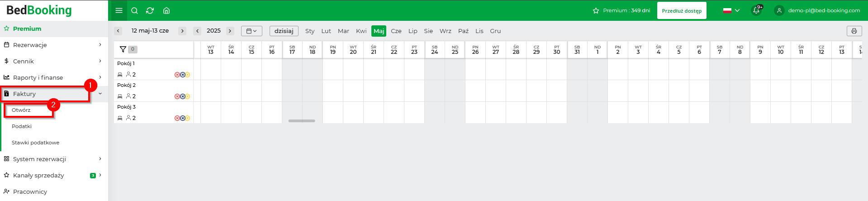868x201 pixels.
Task: Toggle red status circle for Pokój 1
Action: 177,75
